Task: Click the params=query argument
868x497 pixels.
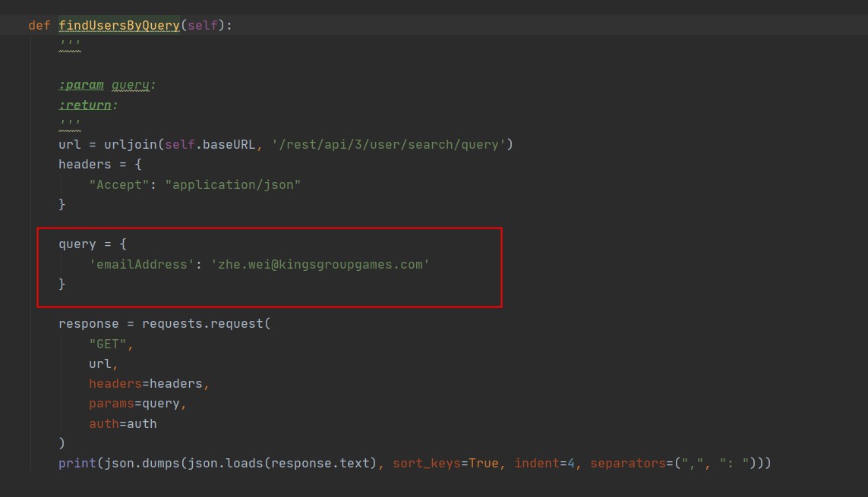Action: [x=134, y=404]
